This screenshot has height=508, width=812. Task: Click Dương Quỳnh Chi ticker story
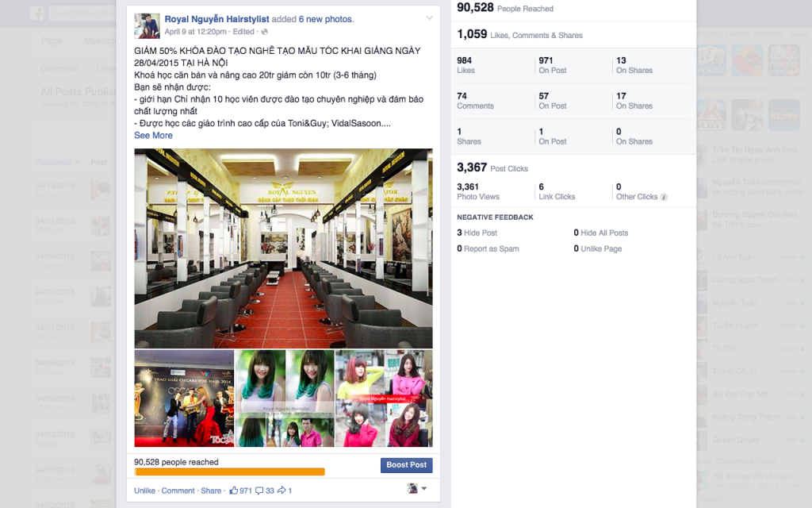[x=752, y=219]
